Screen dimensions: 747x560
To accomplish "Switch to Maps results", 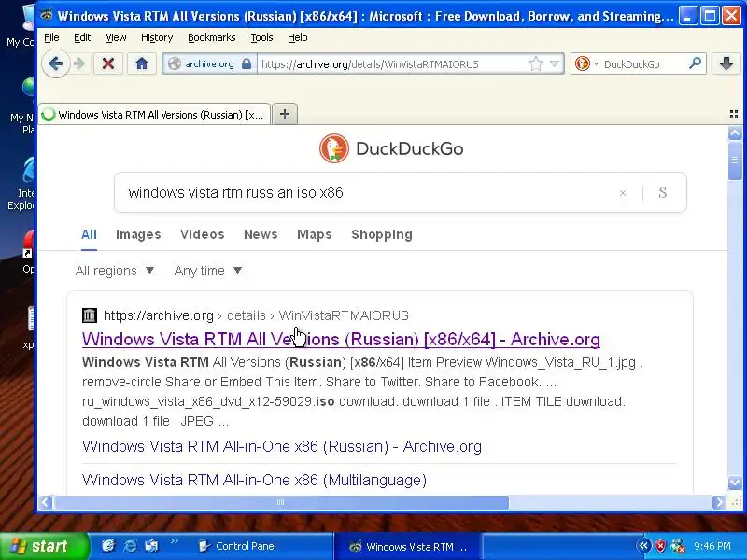I will click(x=315, y=234).
